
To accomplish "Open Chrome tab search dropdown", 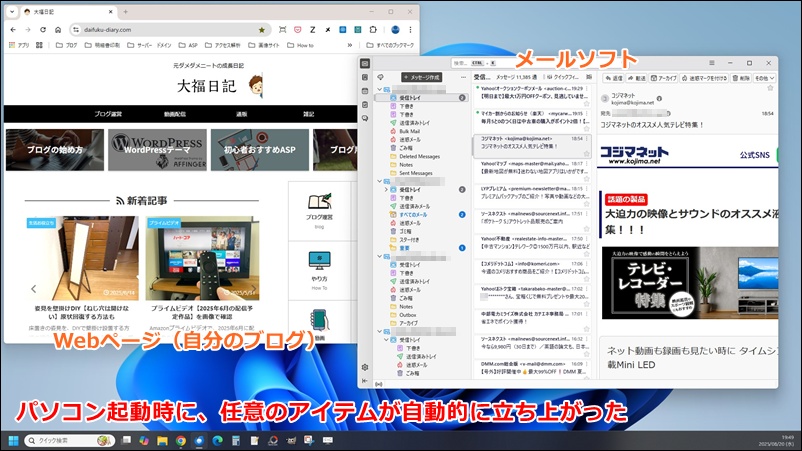I will 12,11.
